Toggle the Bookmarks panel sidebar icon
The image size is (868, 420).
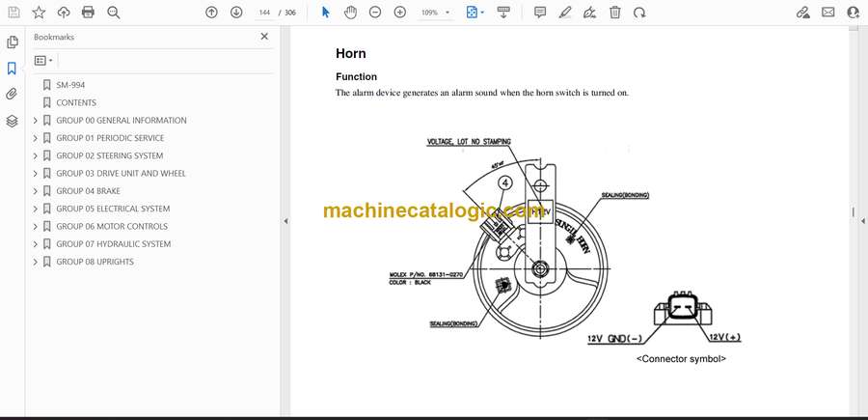coord(12,69)
